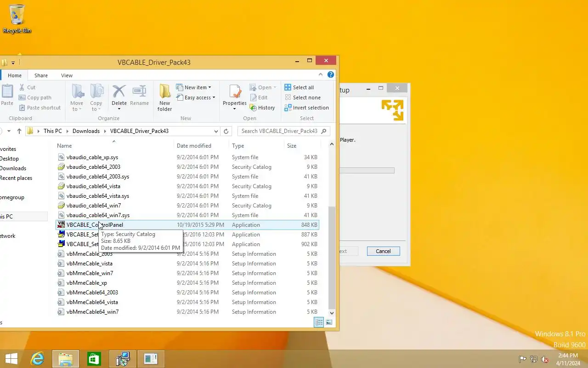This screenshot has width=588, height=368.
Task: Click Select none in ribbon
Action: point(302,98)
